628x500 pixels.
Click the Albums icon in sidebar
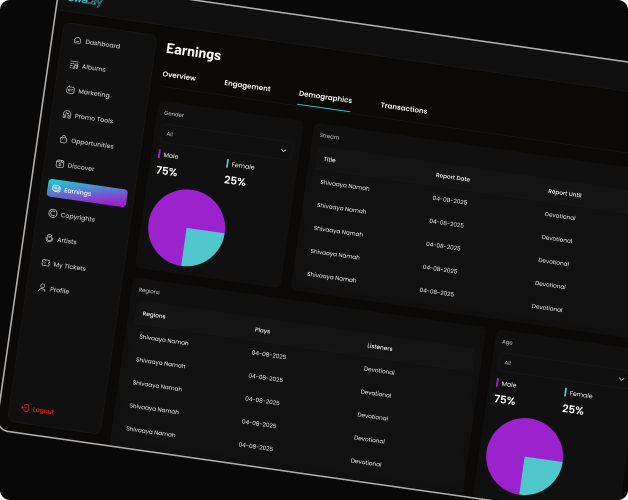[x=73, y=65]
